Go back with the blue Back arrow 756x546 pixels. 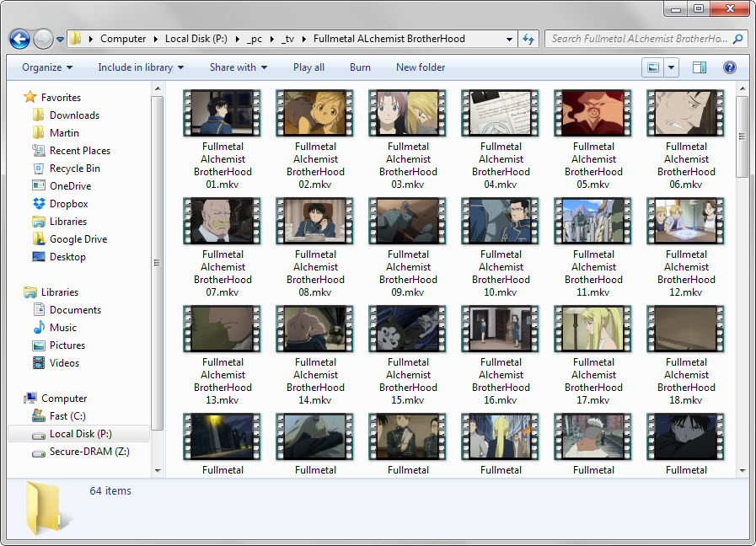coord(19,39)
